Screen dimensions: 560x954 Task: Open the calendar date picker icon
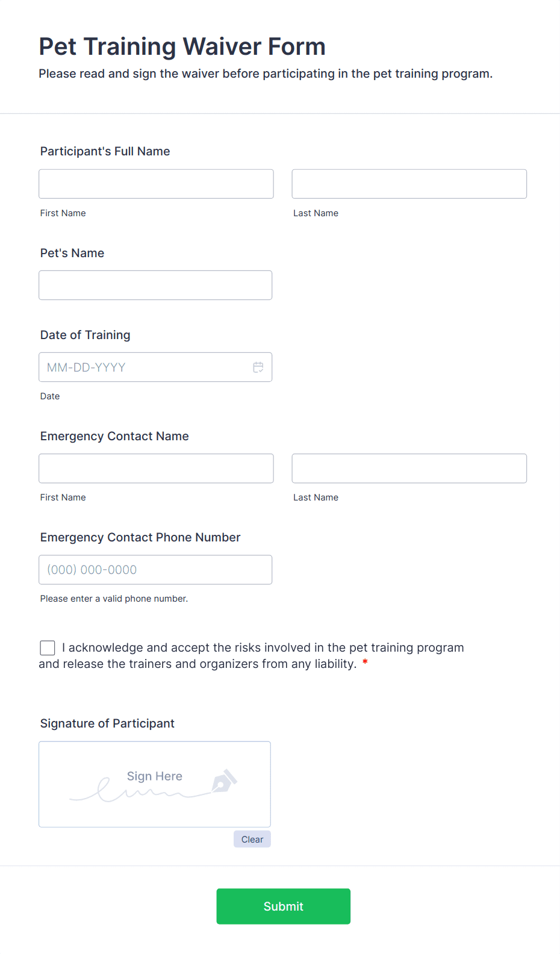[x=258, y=367]
